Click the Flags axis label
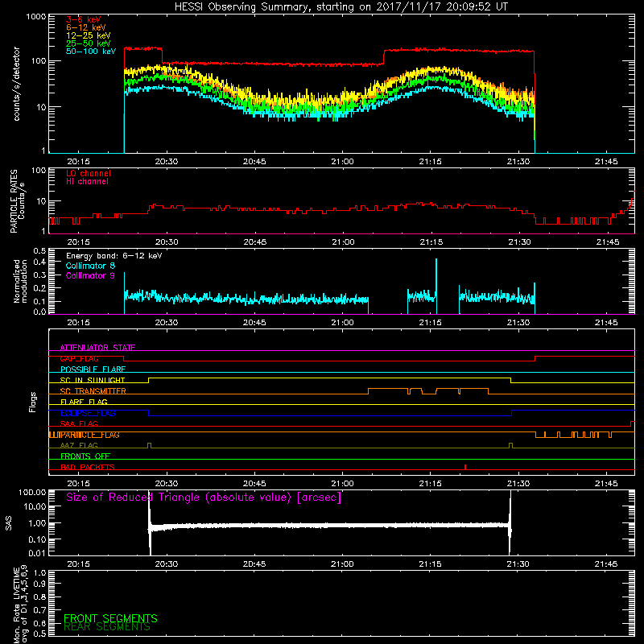Screen dimensions: 644x644 [33, 402]
